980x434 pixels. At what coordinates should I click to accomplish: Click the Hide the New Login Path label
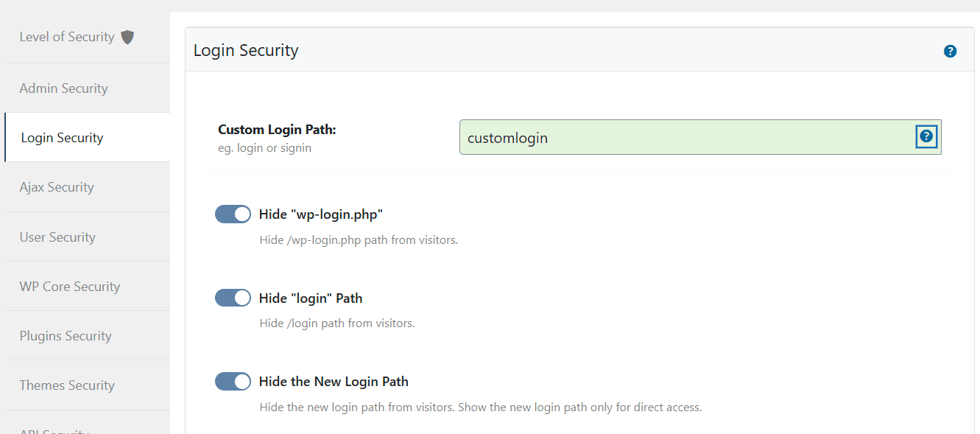coord(334,382)
